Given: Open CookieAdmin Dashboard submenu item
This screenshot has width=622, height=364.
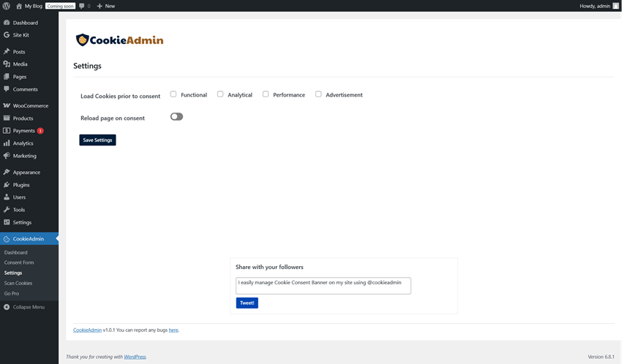Looking at the screenshot, I should tap(16, 252).
